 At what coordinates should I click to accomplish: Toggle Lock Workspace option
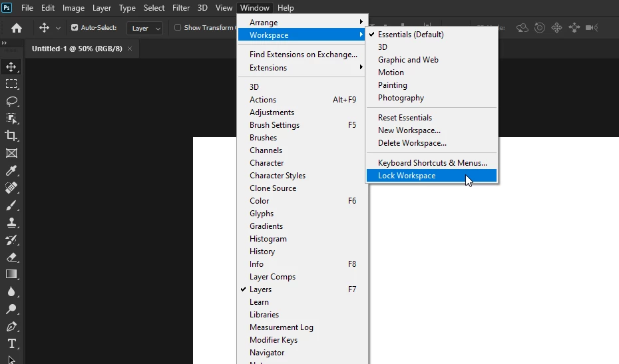coord(431,176)
